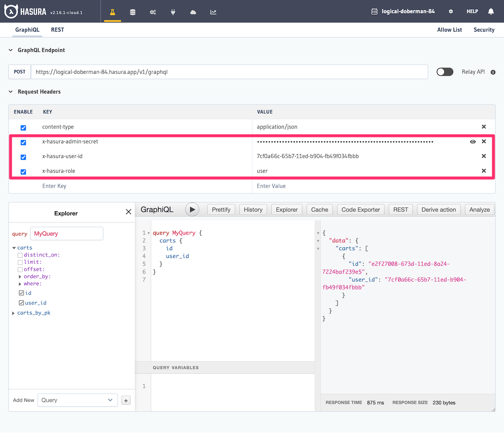The height and width of the screenshot is (433, 504).
Task: Switch to the REST tab
Action: pos(57,30)
